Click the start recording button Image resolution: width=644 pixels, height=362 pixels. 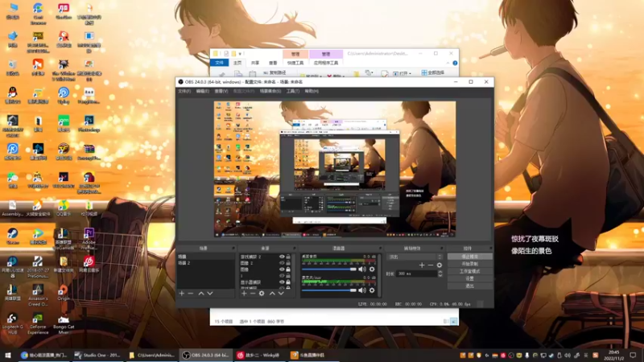coord(470,264)
